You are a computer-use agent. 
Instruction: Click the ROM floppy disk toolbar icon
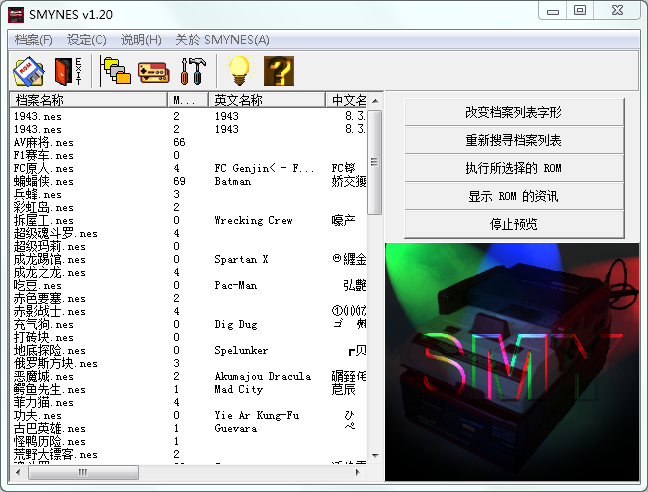point(28,70)
